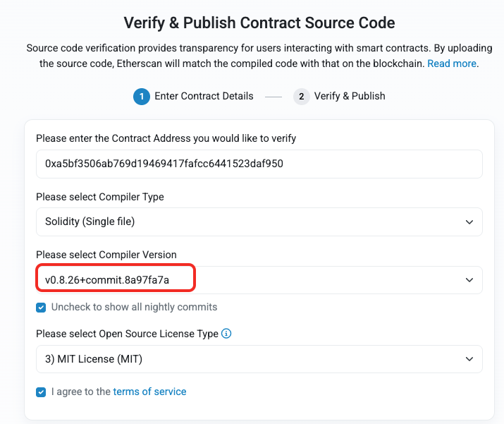The width and height of the screenshot is (504, 424).
Task: Click the Compiler Type chevron arrow
Action: 469,222
